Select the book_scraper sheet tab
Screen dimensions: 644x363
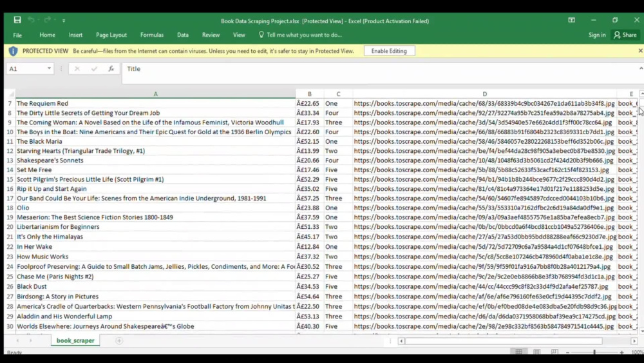point(75,340)
